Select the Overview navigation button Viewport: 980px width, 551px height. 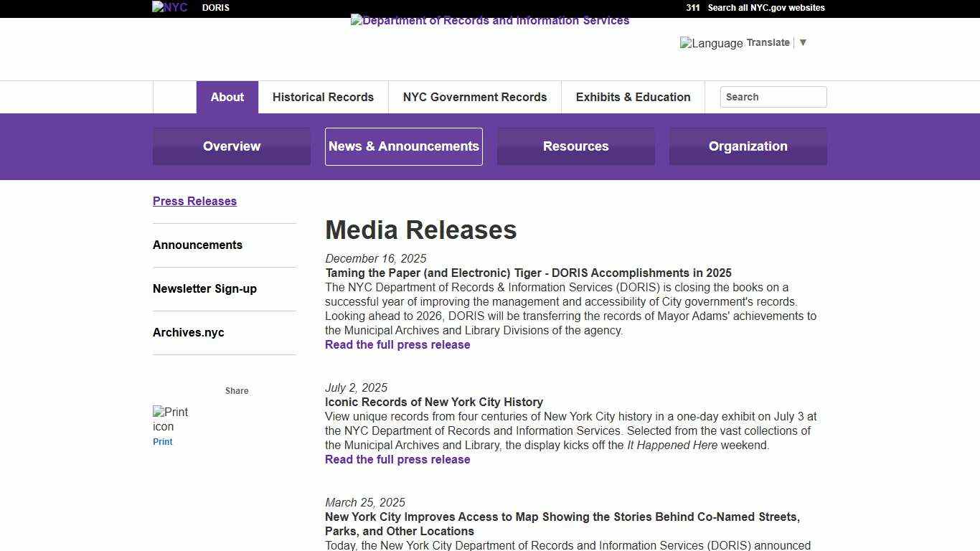tap(231, 146)
